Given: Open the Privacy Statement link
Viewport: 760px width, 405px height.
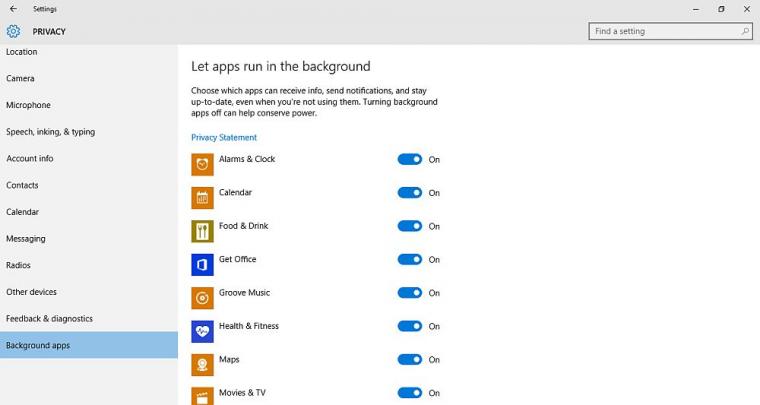Looking at the screenshot, I should click(224, 138).
